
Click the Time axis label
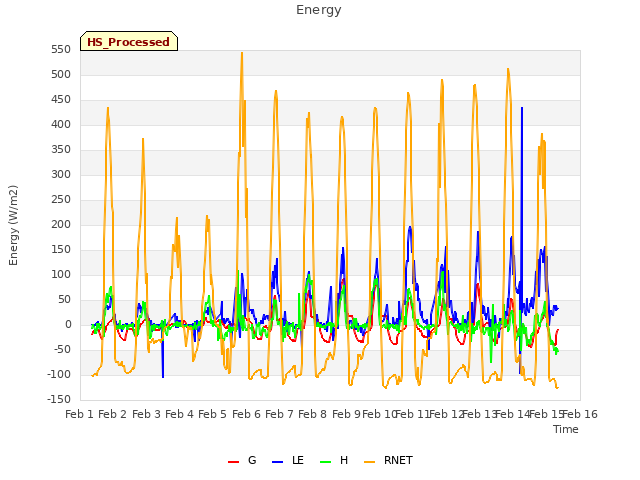[566, 429]
